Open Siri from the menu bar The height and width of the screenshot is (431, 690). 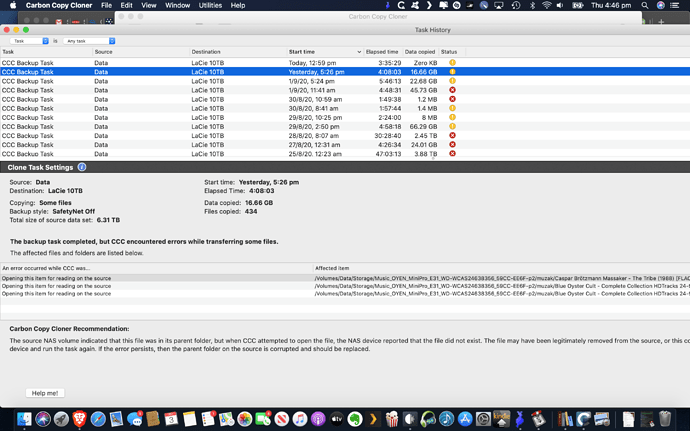(x=660, y=5)
